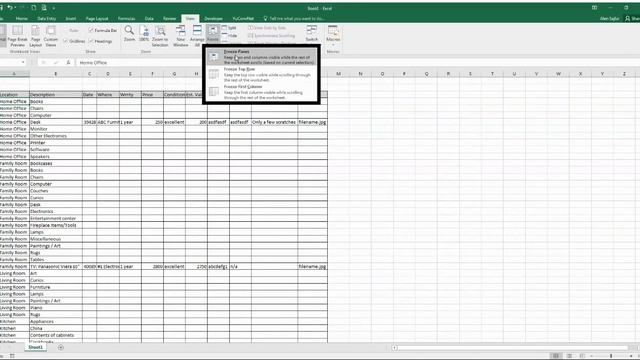Click the Switch Windows button
Image resolution: width=640 pixels, height=360 pixels.
coord(311,33)
